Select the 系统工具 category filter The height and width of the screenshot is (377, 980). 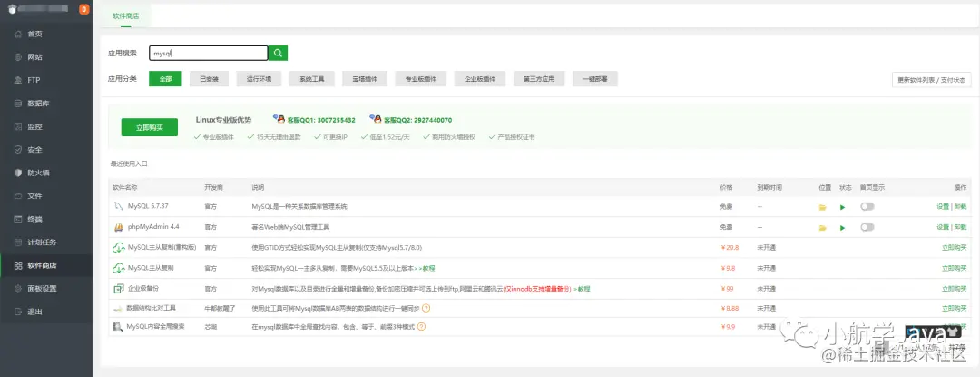tap(312, 79)
